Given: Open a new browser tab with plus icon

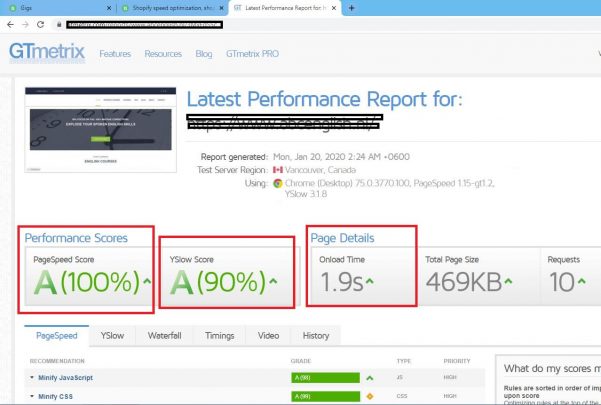Looking at the screenshot, I should tap(351, 8).
